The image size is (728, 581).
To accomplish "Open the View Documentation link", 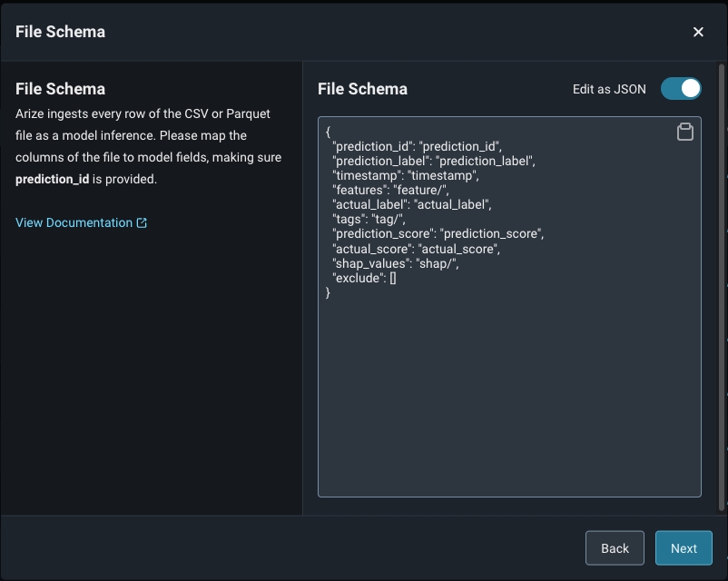I will 74,222.
